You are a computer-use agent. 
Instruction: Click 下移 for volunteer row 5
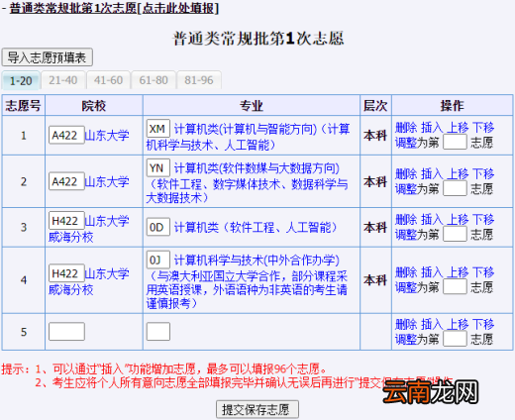tap(483, 324)
